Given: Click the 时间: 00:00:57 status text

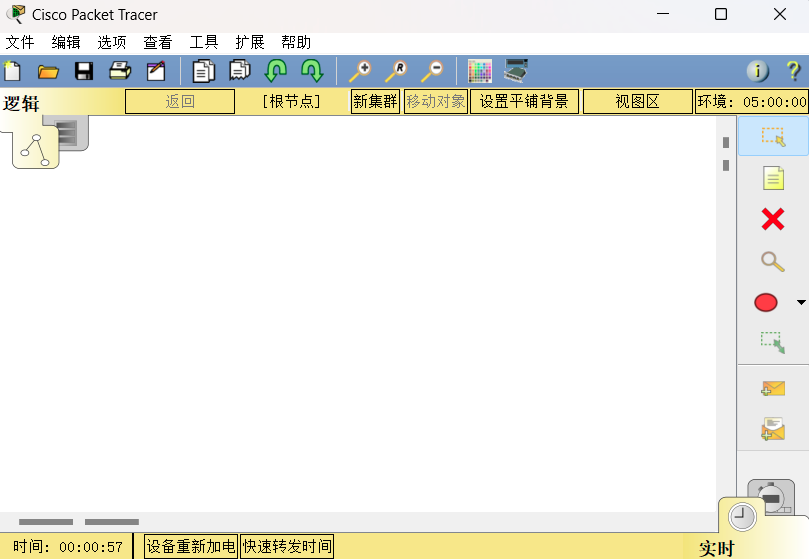Looking at the screenshot, I should (68, 547).
